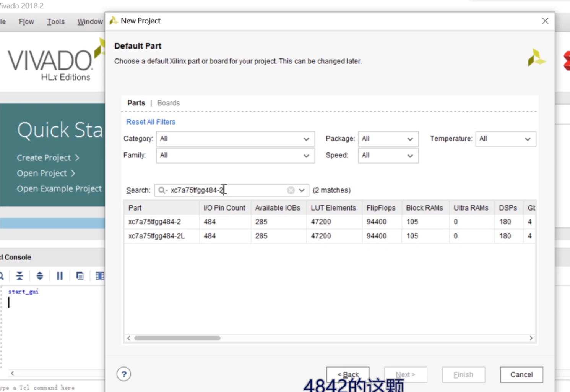Open the Family dropdown
The width and height of the screenshot is (570, 392).
(235, 156)
